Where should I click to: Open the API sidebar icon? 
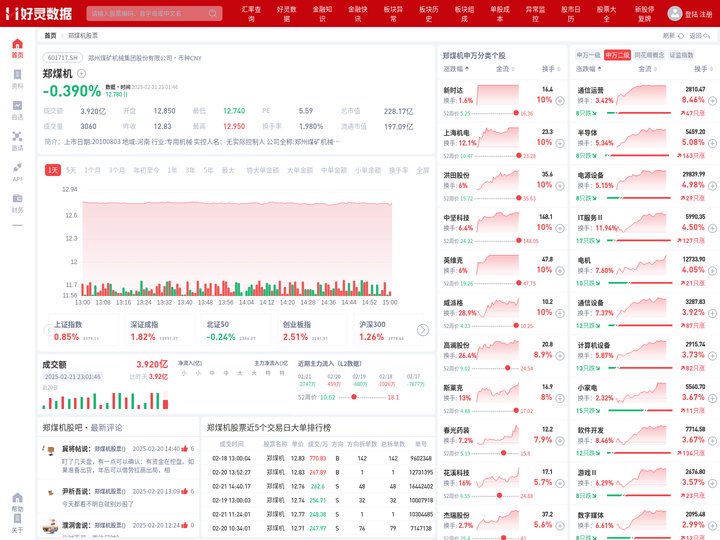click(x=17, y=172)
